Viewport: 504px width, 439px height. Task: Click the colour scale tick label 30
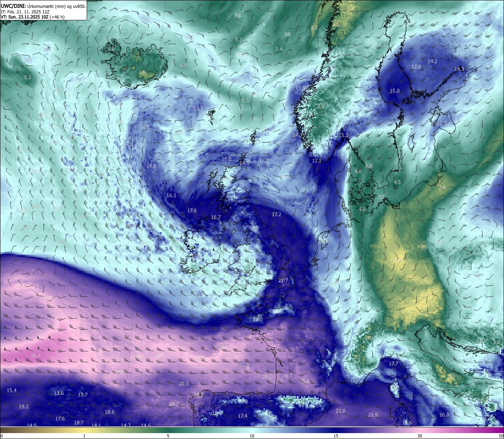pos(420,436)
